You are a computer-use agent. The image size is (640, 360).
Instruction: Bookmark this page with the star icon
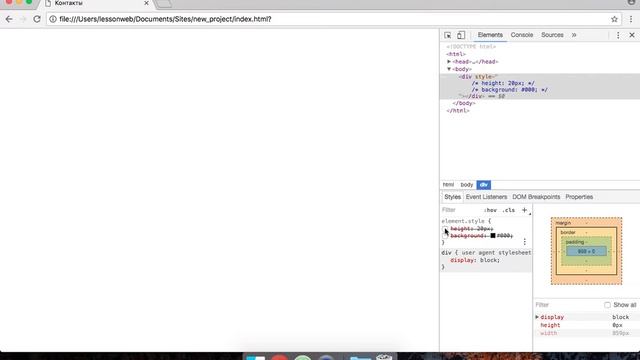click(614, 19)
